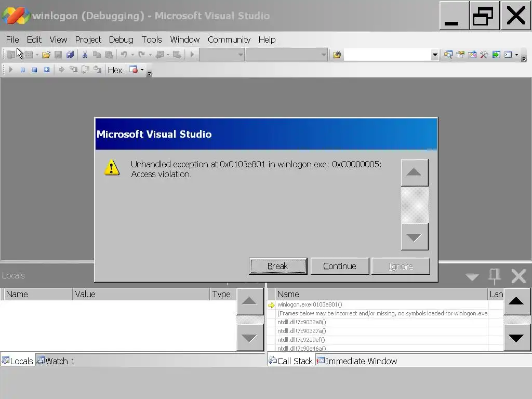Click the exception dialog scroll down arrow

tap(415, 237)
